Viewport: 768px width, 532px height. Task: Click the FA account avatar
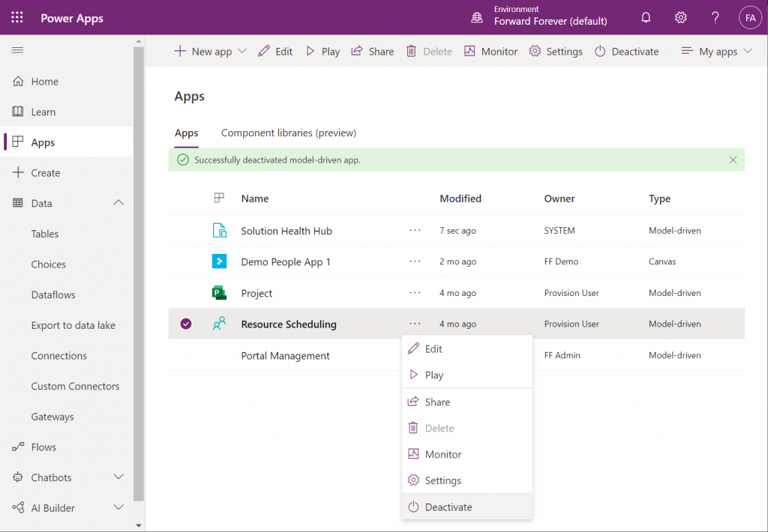[750, 18]
